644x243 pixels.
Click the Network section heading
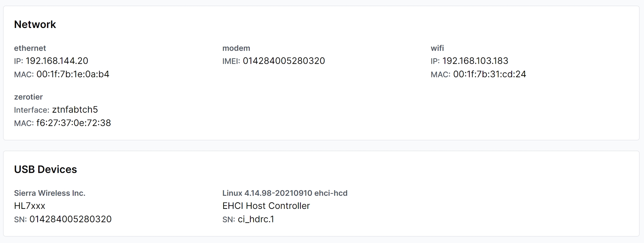tap(35, 25)
